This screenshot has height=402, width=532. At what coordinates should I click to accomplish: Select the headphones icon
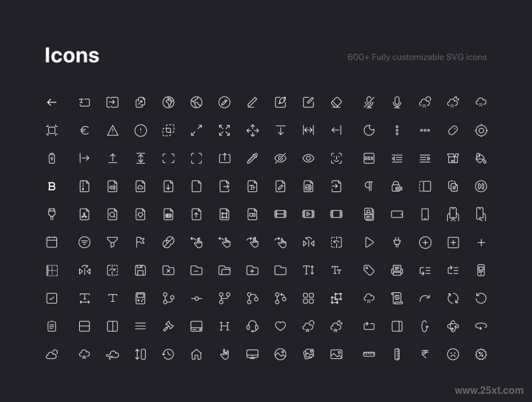(x=253, y=326)
